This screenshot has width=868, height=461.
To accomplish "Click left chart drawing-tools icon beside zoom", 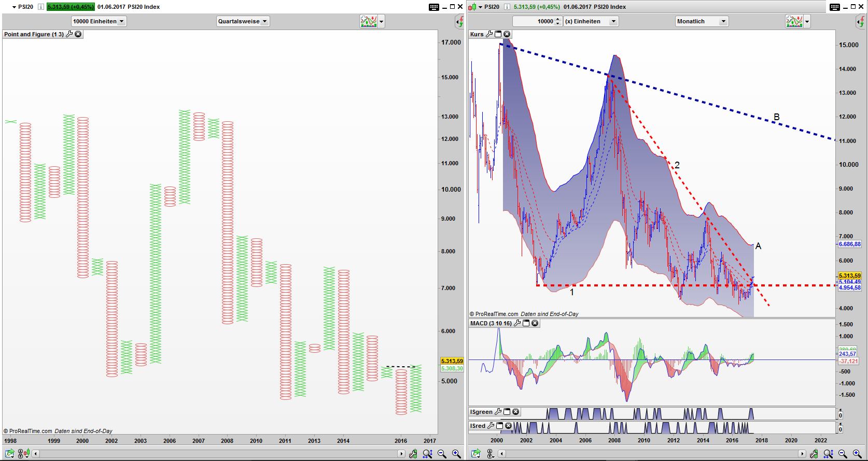I will point(413,454).
